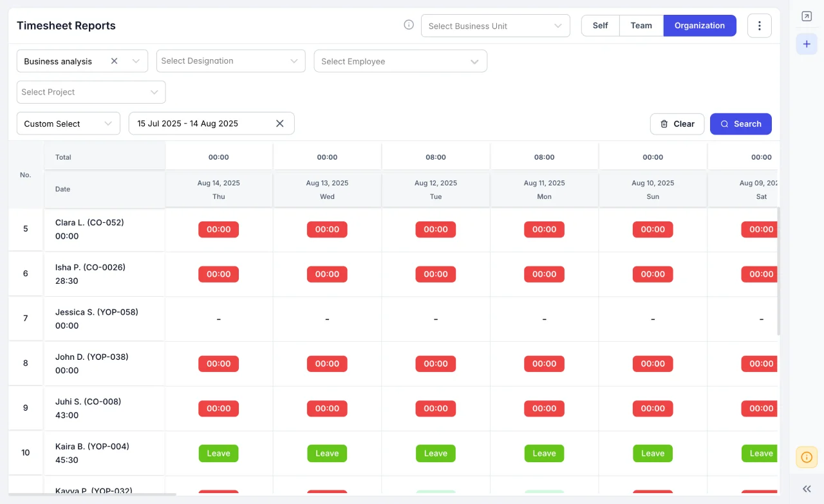The image size is (824, 504).
Task: Click Isha P.'s total hours 28:30
Action: pyautogui.click(x=67, y=281)
